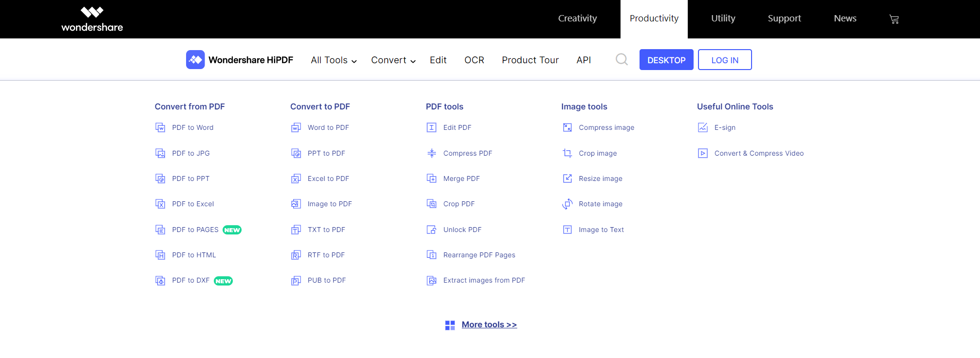
Task: Open the API nav item
Action: (584, 60)
